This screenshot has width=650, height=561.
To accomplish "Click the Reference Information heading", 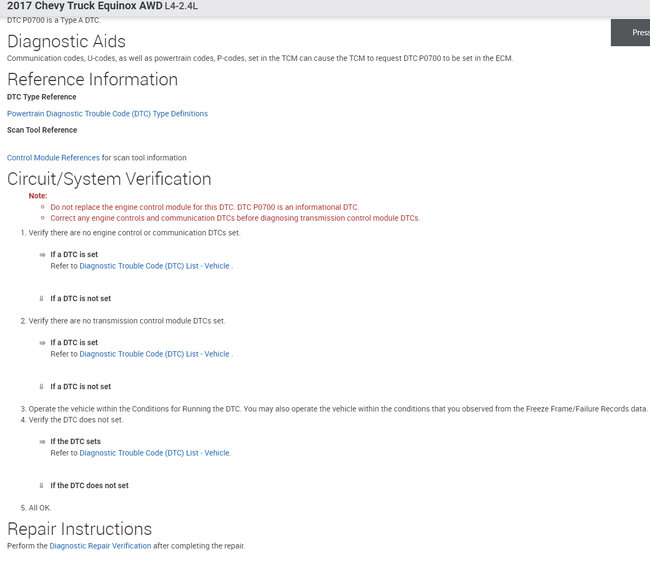I will point(92,79).
